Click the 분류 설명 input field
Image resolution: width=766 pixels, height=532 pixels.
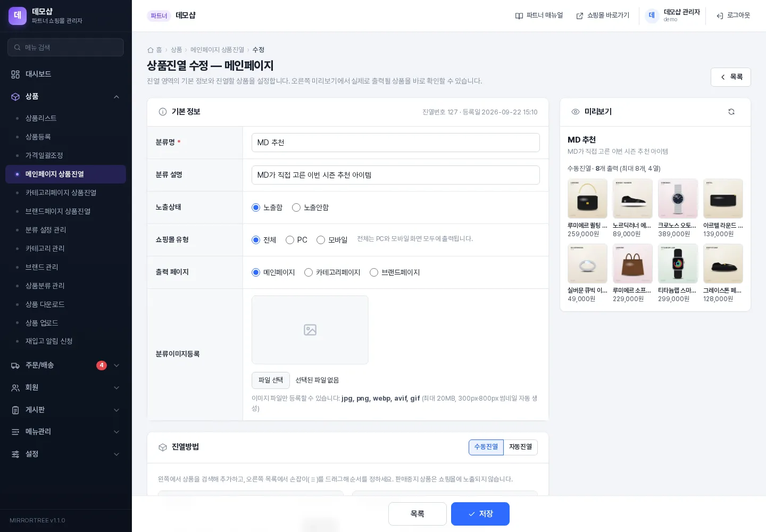(396, 175)
